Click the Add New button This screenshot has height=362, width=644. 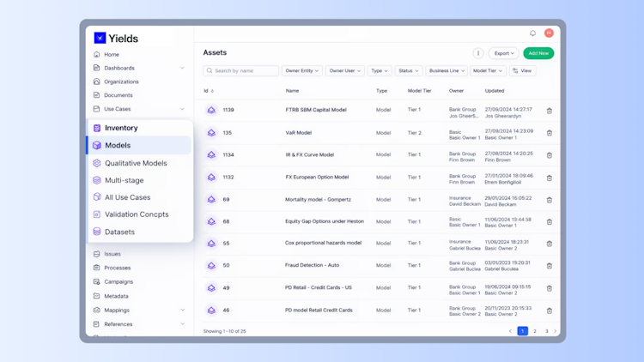pos(538,53)
